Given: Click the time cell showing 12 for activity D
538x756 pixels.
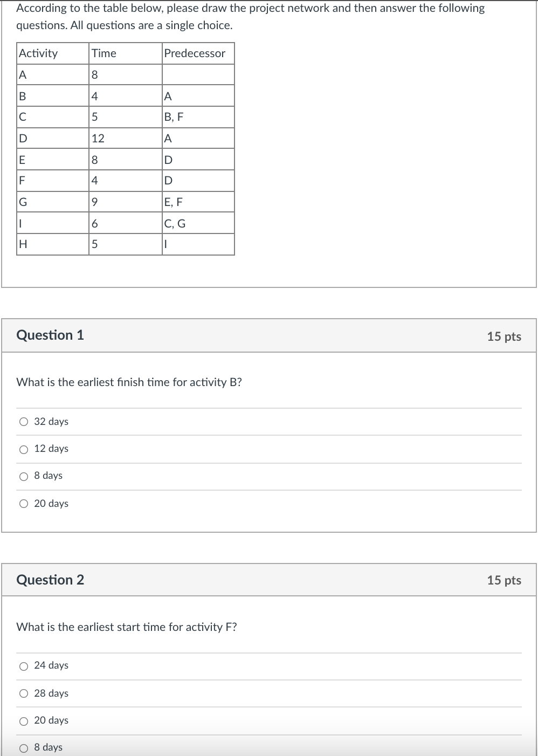Looking at the screenshot, I should click(x=98, y=139).
